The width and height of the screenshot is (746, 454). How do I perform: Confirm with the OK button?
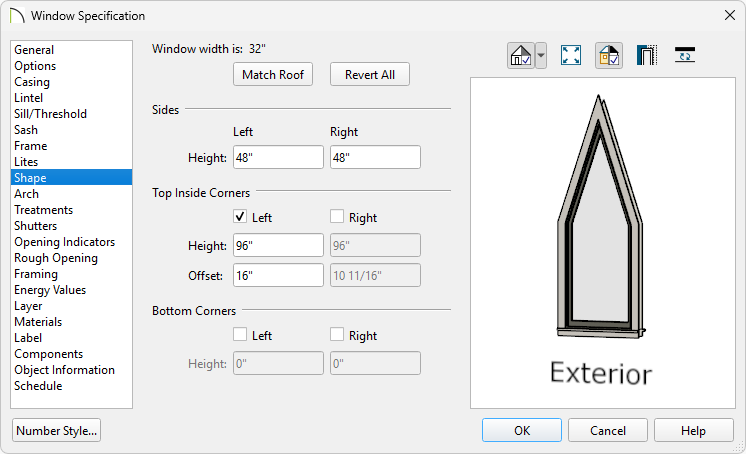pos(522,430)
